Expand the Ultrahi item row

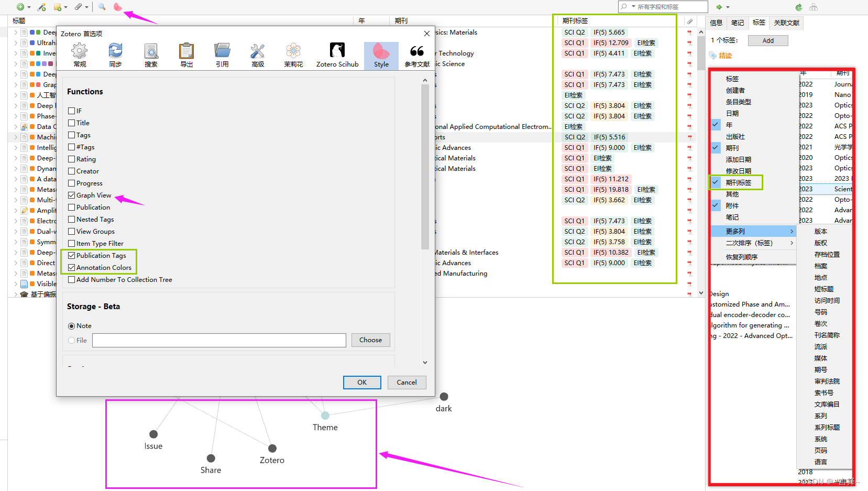point(16,43)
